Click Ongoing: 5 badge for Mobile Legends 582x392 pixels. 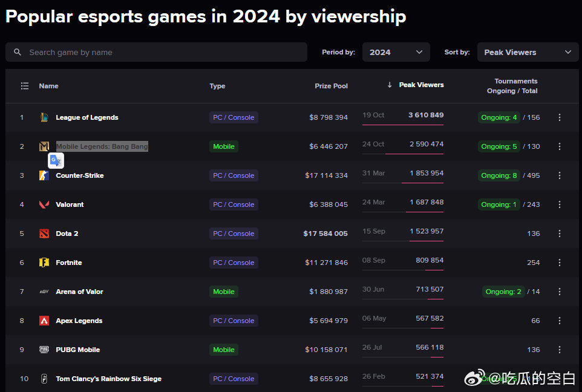pyautogui.click(x=499, y=146)
